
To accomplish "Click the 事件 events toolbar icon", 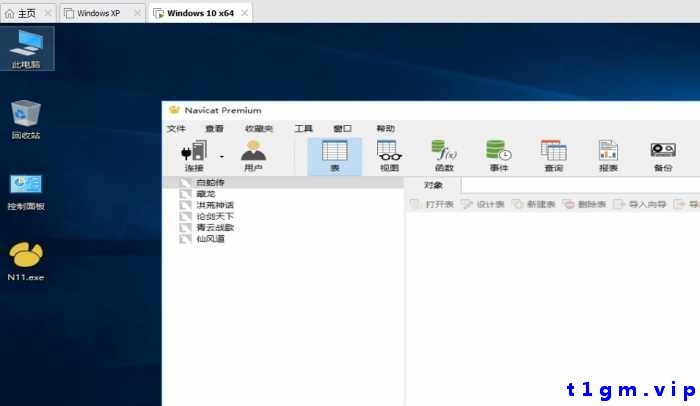I will coord(499,156).
